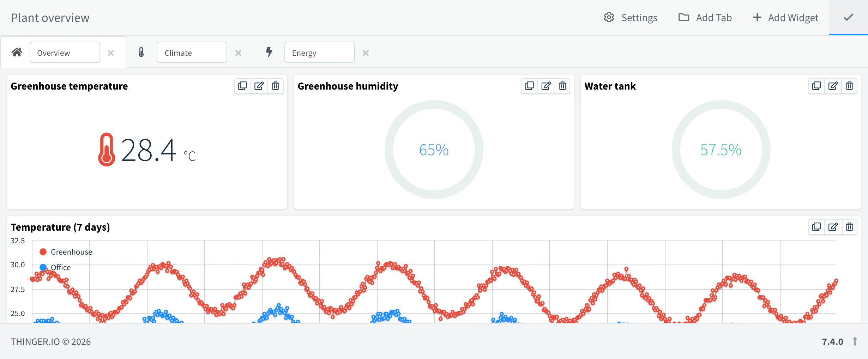Click the lightning bolt icon of Energy tab
The width and height of the screenshot is (868, 359).
tap(269, 52)
